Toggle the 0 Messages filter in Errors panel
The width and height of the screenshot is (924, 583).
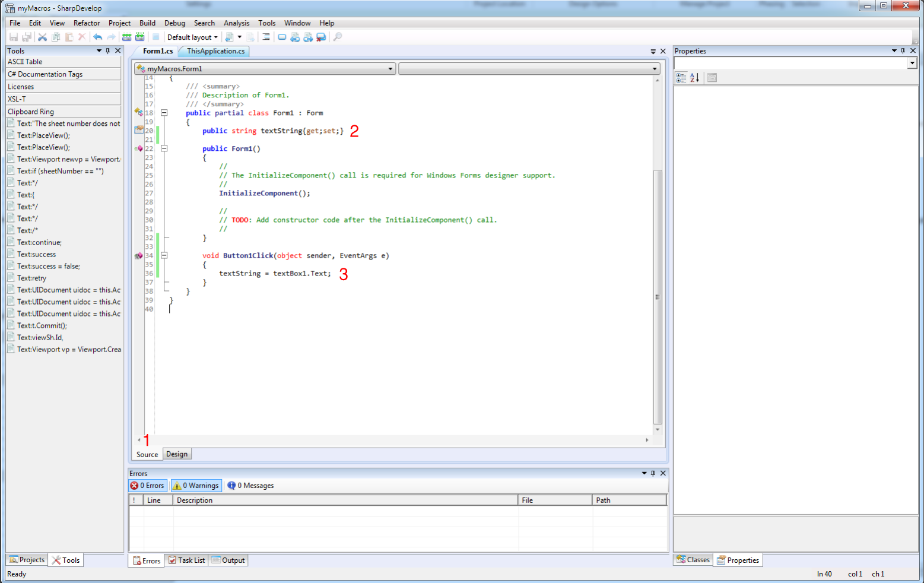click(x=250, y=485)
